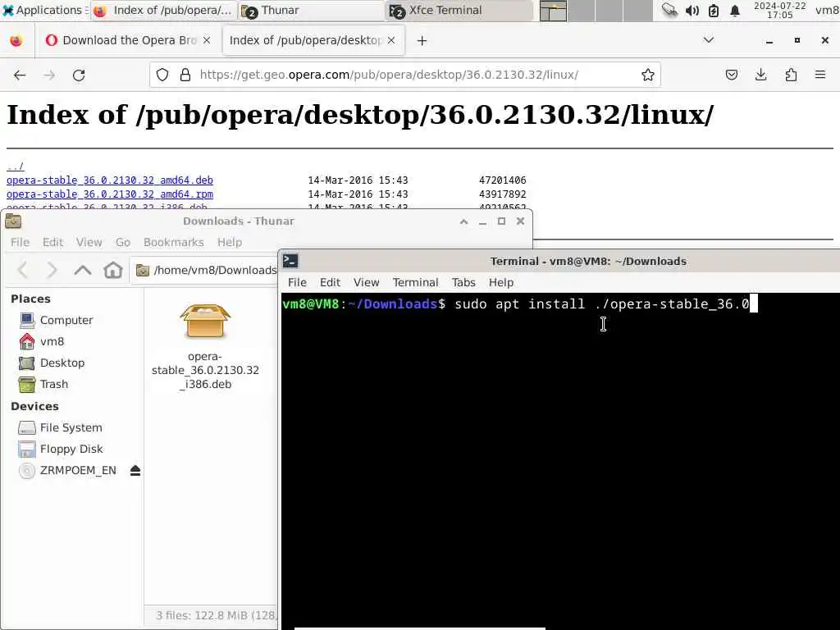Close the Download the Opera Browser tab

point(207,40)
